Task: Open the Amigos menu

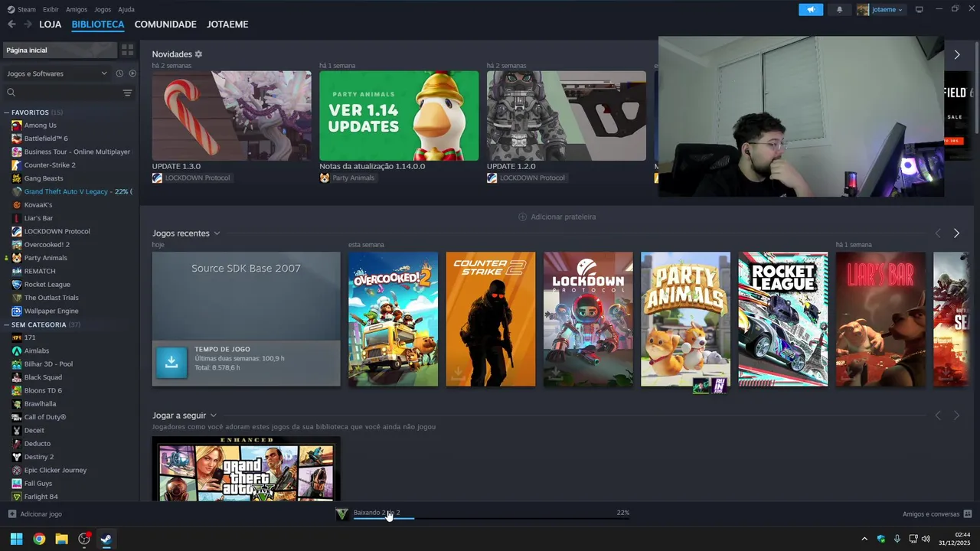Action: [77, 9]
